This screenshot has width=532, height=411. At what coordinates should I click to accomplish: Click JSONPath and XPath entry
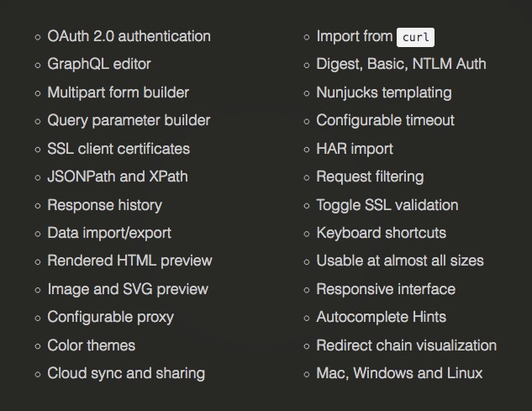point(118,177)
